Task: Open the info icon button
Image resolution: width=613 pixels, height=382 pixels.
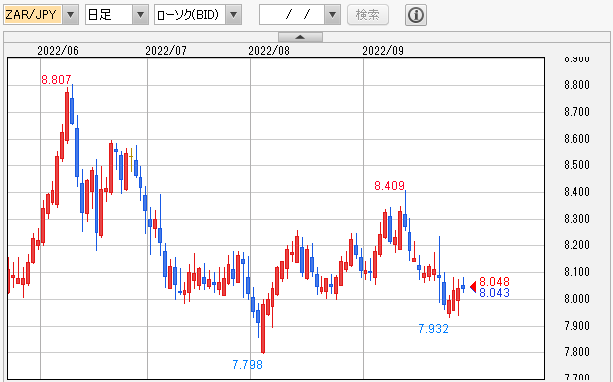Action: coord(416,15)
